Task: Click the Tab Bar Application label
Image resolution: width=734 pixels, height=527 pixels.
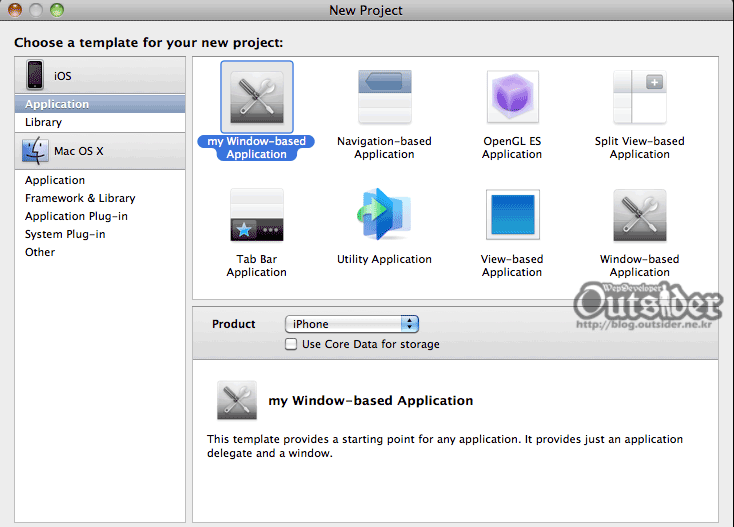Action: (257, 266)
